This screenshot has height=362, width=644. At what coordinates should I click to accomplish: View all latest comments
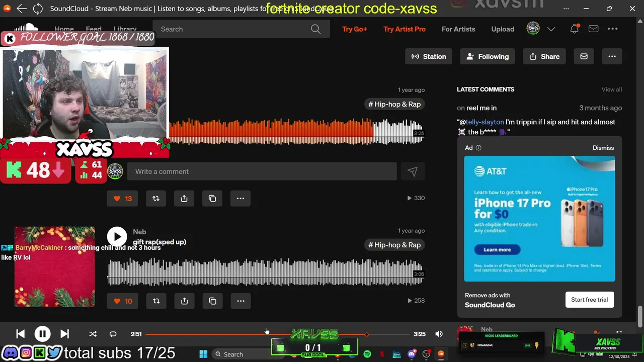click(612, 89)
